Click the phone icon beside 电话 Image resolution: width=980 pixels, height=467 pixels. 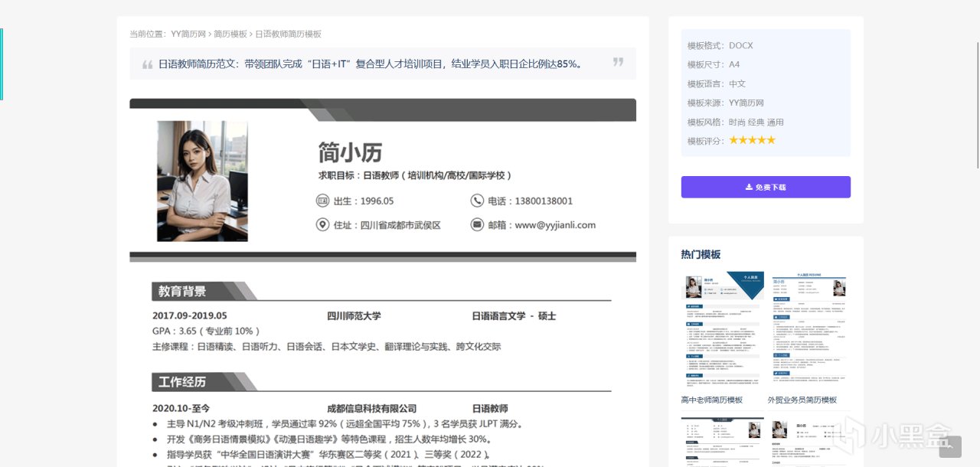tap(477, 201)
